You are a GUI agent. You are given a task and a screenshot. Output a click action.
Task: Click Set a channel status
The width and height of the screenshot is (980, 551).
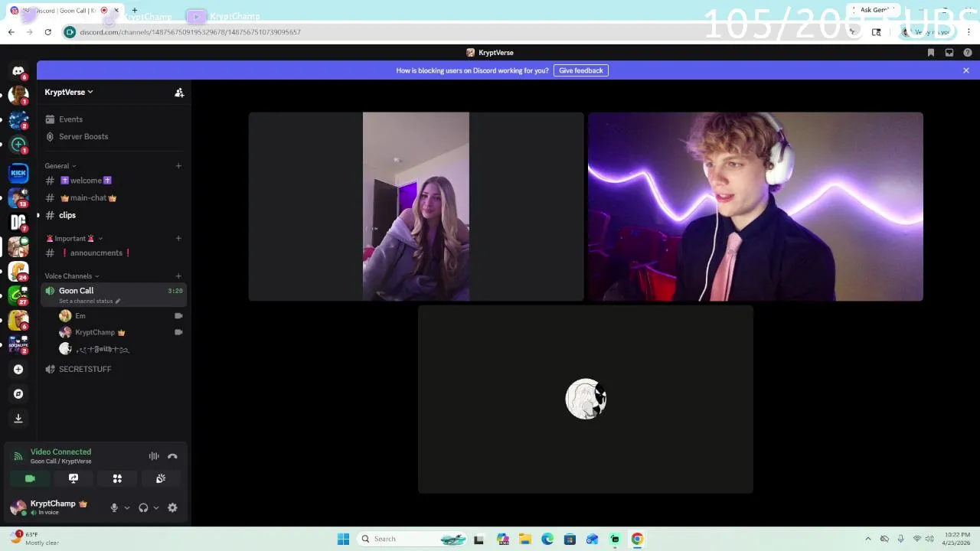[90, 301]
